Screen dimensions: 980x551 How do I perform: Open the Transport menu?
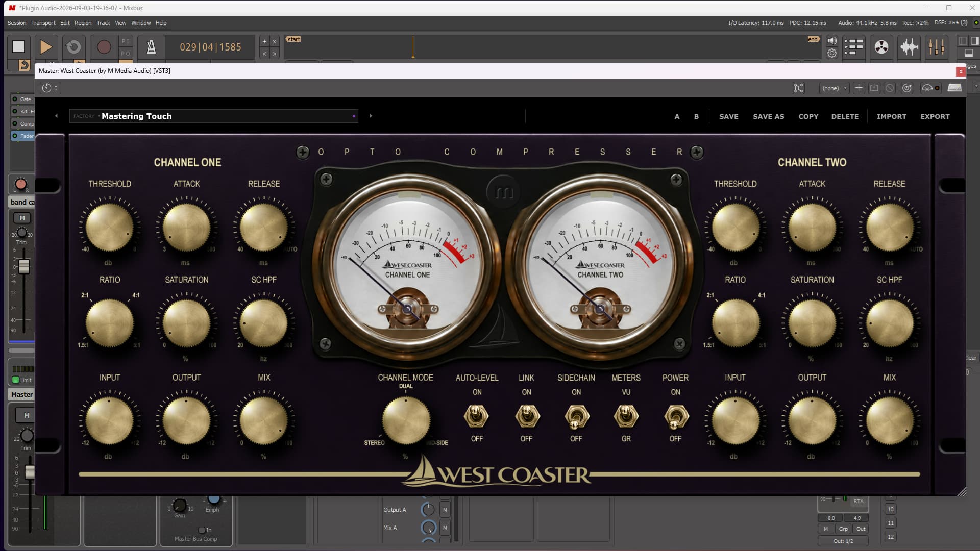tap(43, 23)
